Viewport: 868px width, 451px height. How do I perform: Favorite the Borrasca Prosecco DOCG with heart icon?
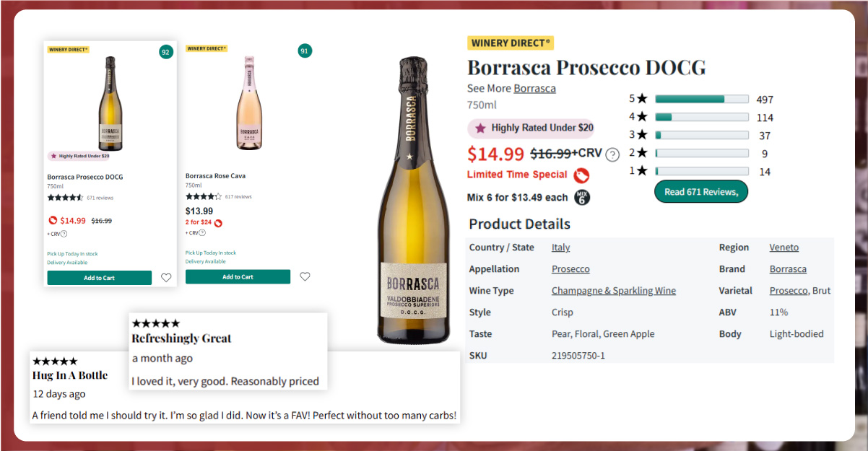coord(166,278)
